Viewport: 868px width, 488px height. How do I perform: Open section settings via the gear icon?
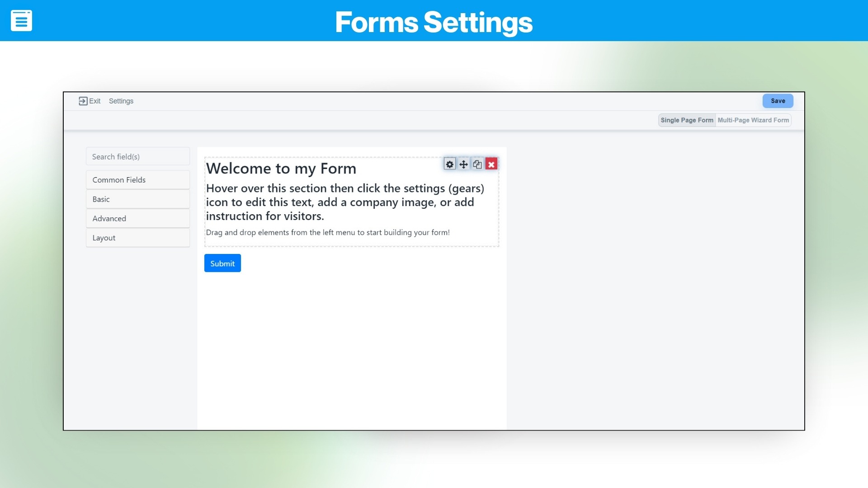click(450, 164)
